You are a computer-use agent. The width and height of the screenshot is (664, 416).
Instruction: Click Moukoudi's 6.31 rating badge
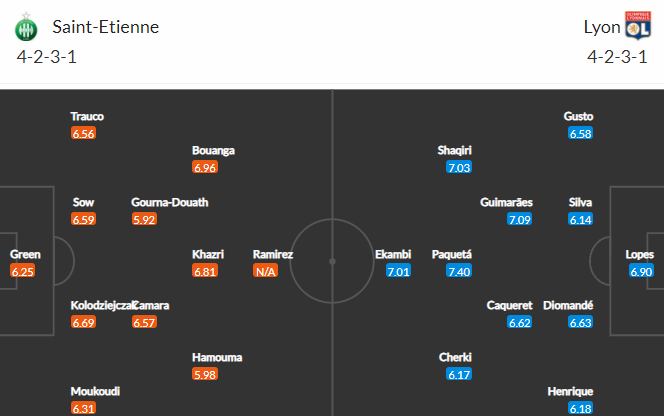[x=83, y=408]
